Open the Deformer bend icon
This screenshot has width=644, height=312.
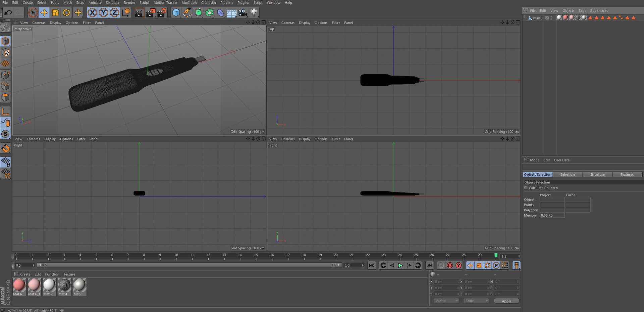coord(220,13)
